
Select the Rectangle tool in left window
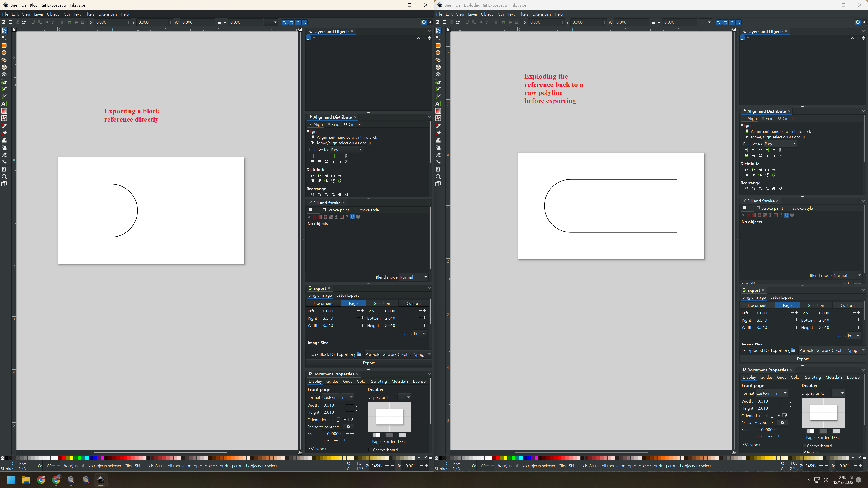coord(4,45)
